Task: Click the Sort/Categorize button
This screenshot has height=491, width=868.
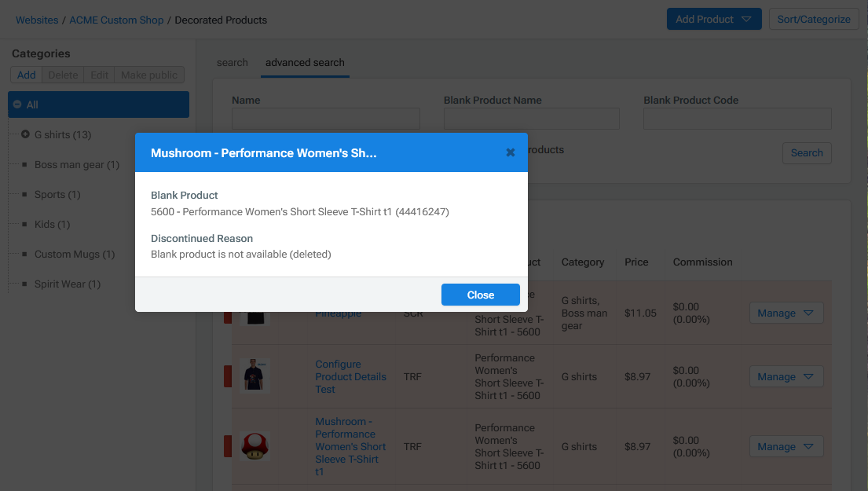Action: (814, 19)
